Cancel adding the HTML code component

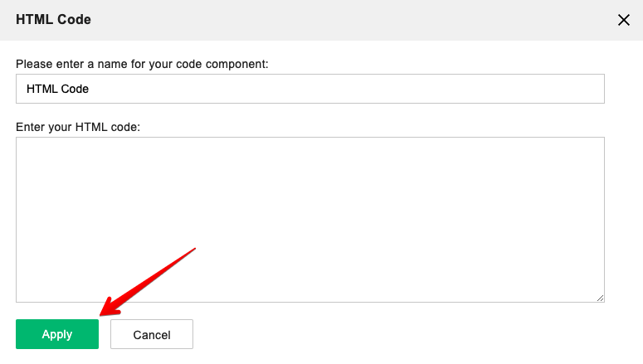(x=152, y=334)
